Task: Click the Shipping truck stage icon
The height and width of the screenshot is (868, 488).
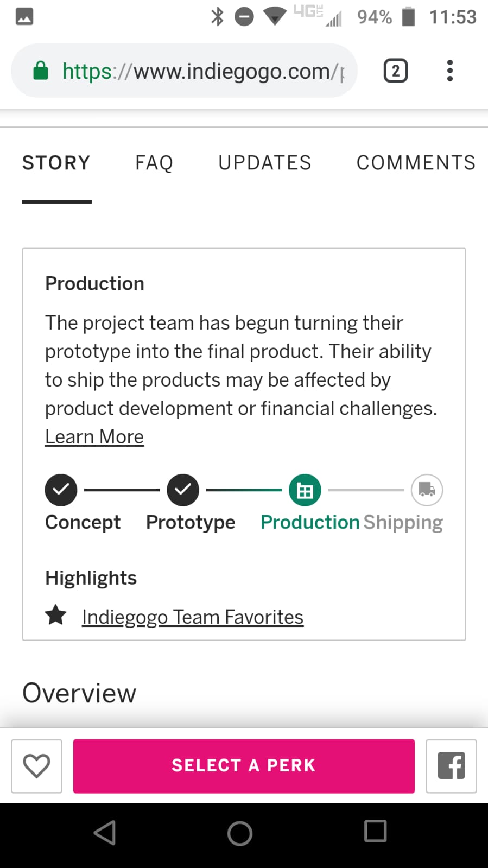Action: point(427,490)
